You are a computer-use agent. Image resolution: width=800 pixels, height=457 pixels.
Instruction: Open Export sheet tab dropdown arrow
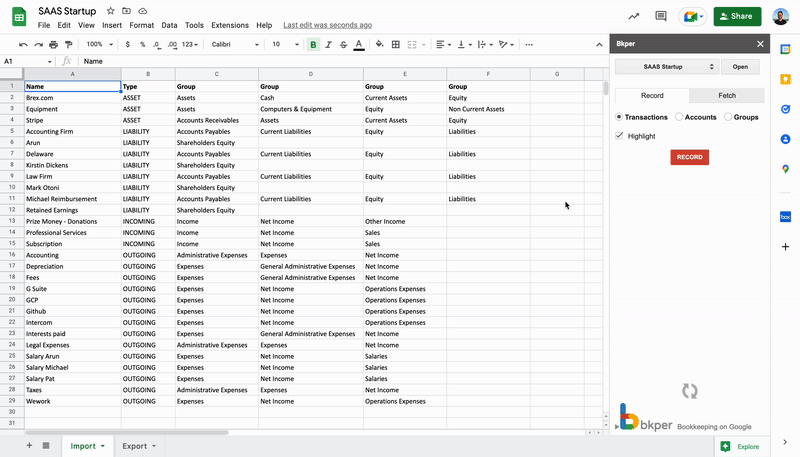point(154,446)
